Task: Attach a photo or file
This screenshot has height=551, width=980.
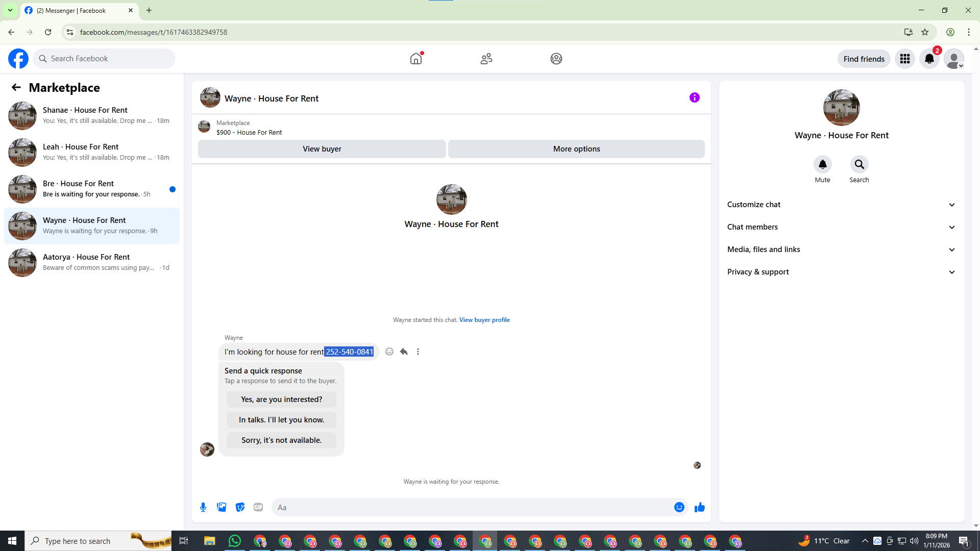Action: pos(222,507)
